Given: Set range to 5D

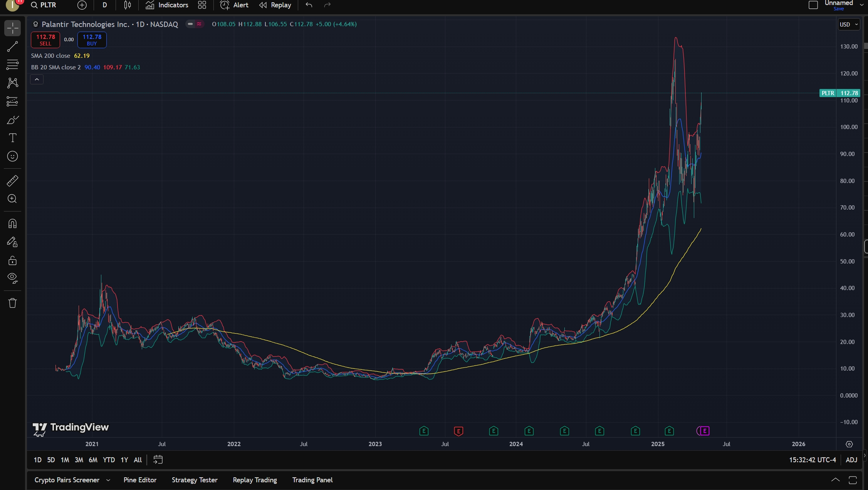Looking at the screenshot, I should click(51, 460).
